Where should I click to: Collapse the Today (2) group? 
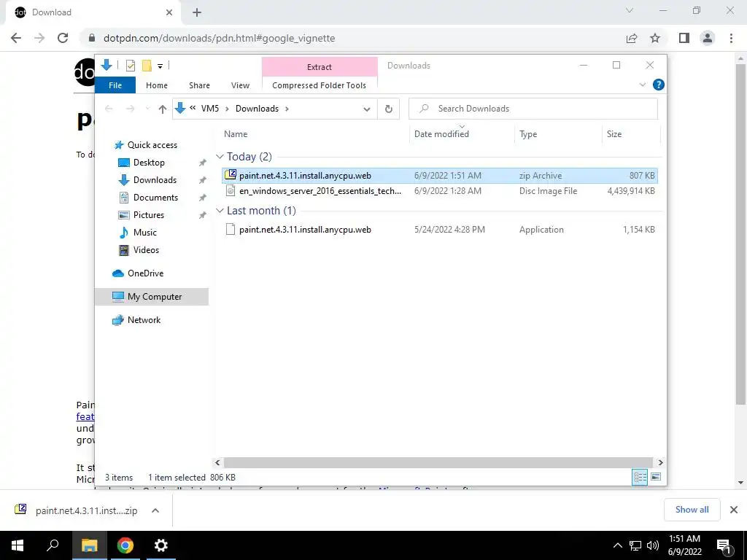click(x=220, y=157)
